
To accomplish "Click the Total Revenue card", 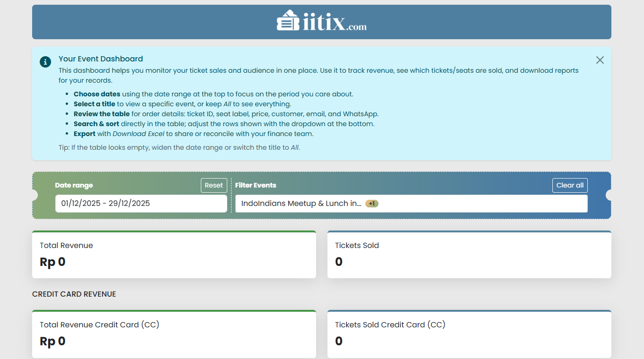I will (x=174, y=255).
